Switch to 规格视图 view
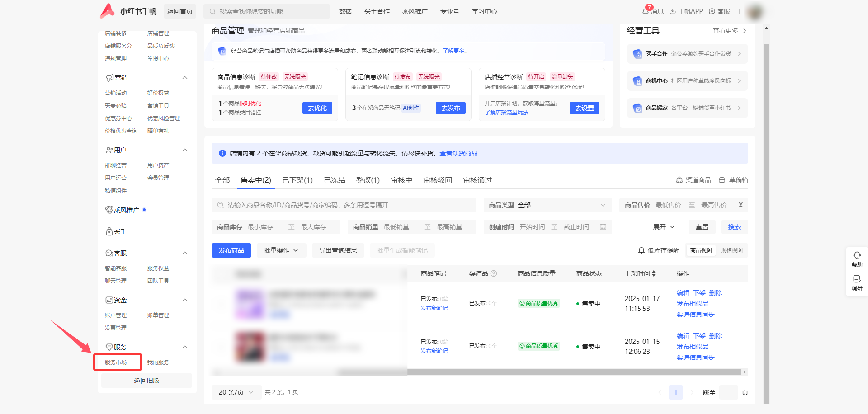Image resolution: width=868 pixels, height=414 pixels. coord(731,250)
